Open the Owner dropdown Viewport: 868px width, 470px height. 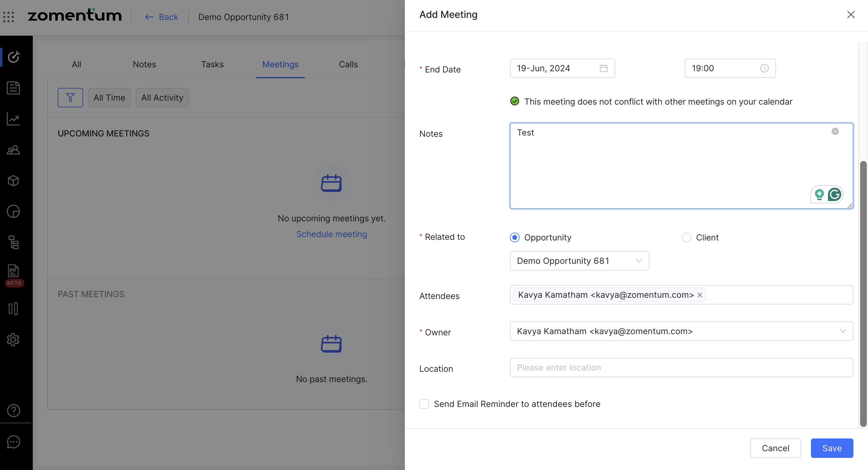click(x=681, y=331)
